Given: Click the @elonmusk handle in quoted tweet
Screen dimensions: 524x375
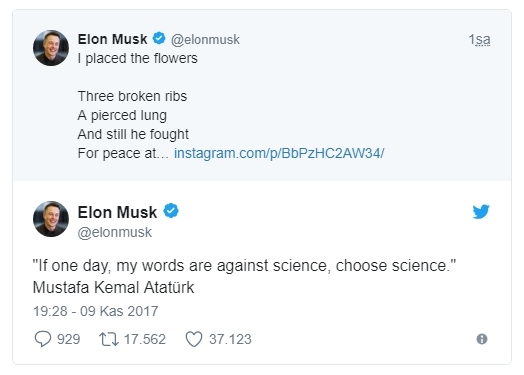Looking at the screenshot, I should (205, 40).
